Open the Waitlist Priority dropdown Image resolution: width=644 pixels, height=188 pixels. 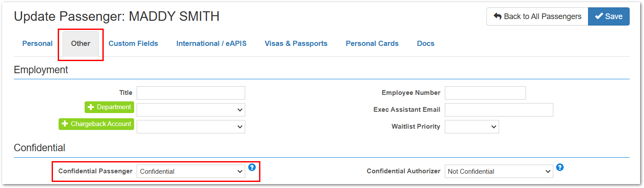(x=472, y=126)
